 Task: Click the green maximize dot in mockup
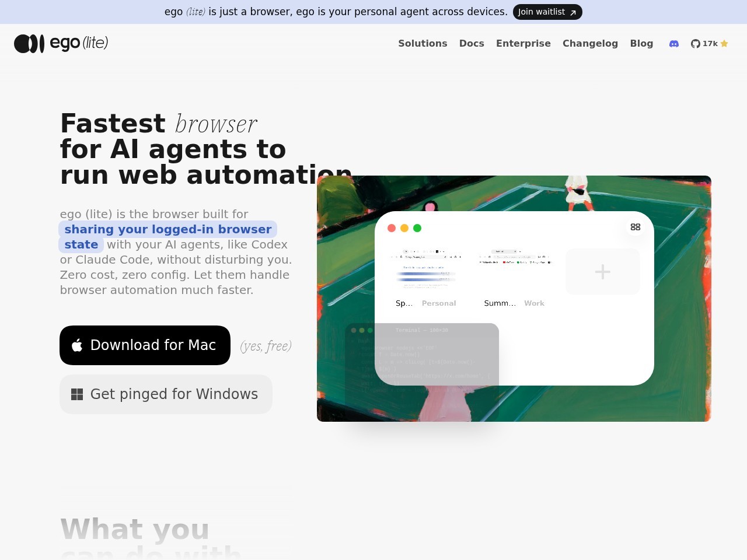pos(417,228)
